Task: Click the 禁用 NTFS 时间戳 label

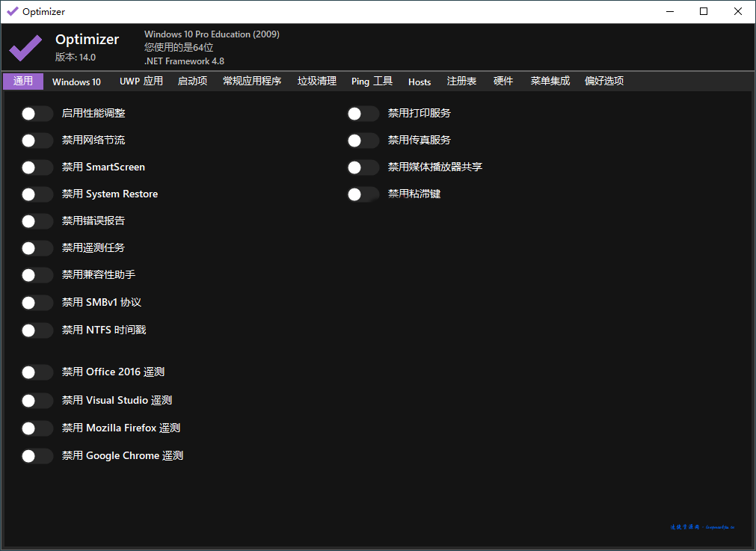Action: (104, 330)
